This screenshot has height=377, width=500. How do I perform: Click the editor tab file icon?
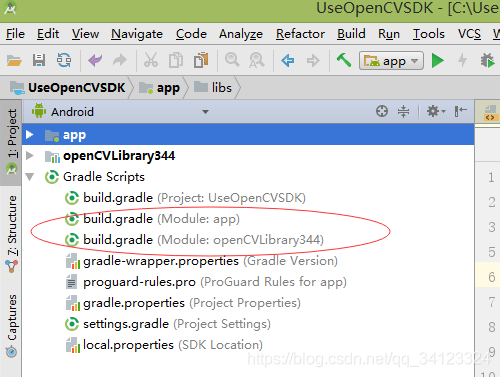pyautogui.click(x=491, y=113)
